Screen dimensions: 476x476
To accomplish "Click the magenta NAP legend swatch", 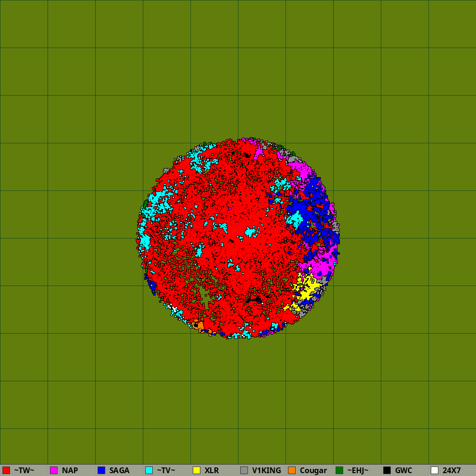I will (54, 470).
